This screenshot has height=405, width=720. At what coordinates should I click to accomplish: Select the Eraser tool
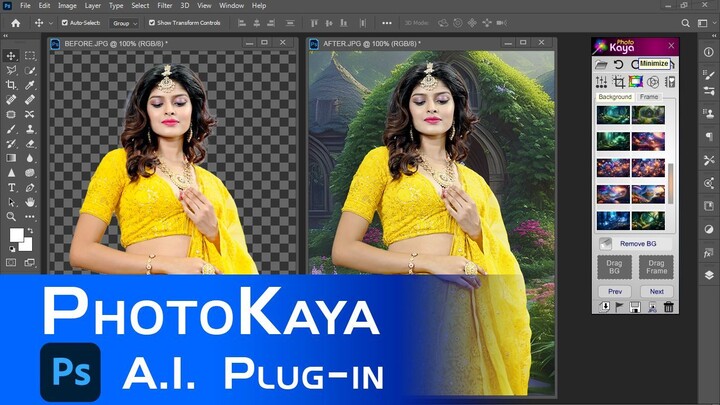[30, 144]
